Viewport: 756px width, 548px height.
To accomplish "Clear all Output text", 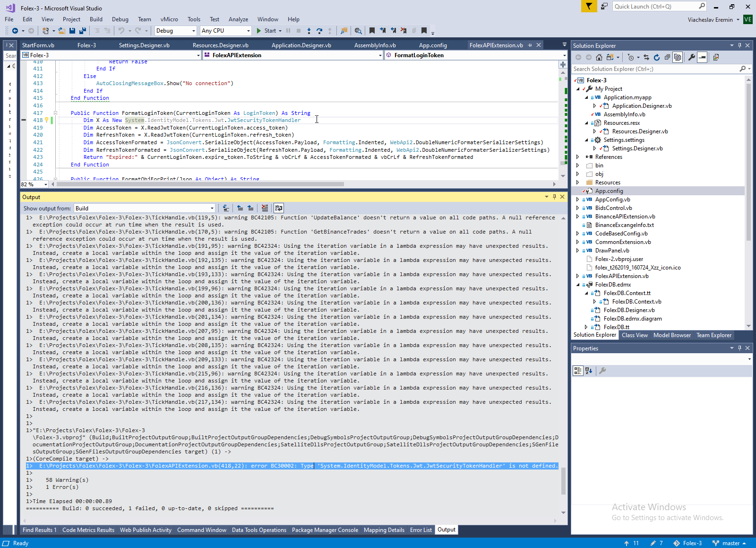I will point(265,208).
